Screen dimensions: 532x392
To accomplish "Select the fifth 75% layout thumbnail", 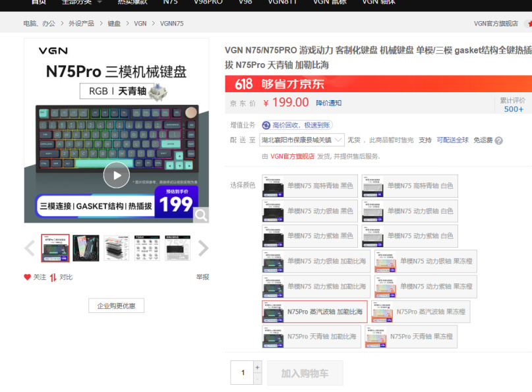I will (177, 248).
